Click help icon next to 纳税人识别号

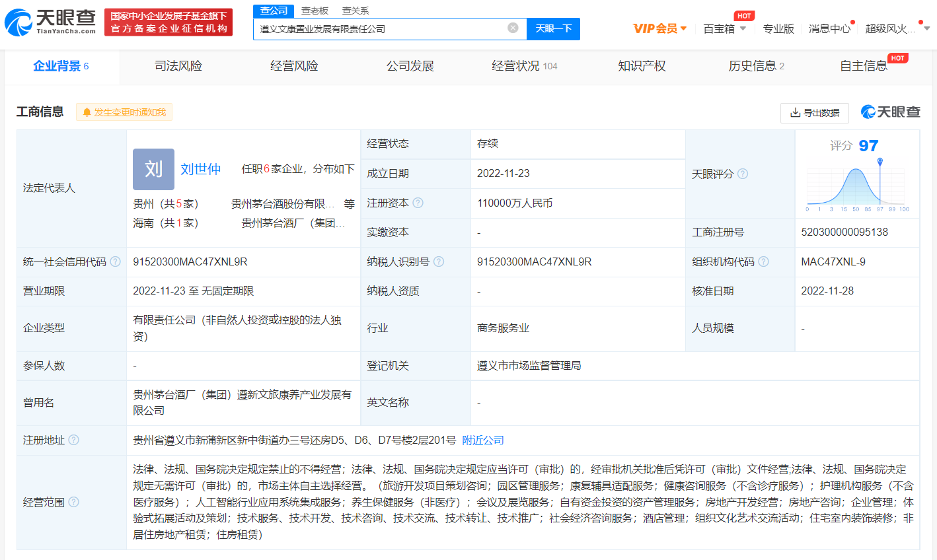click(438, 262)
